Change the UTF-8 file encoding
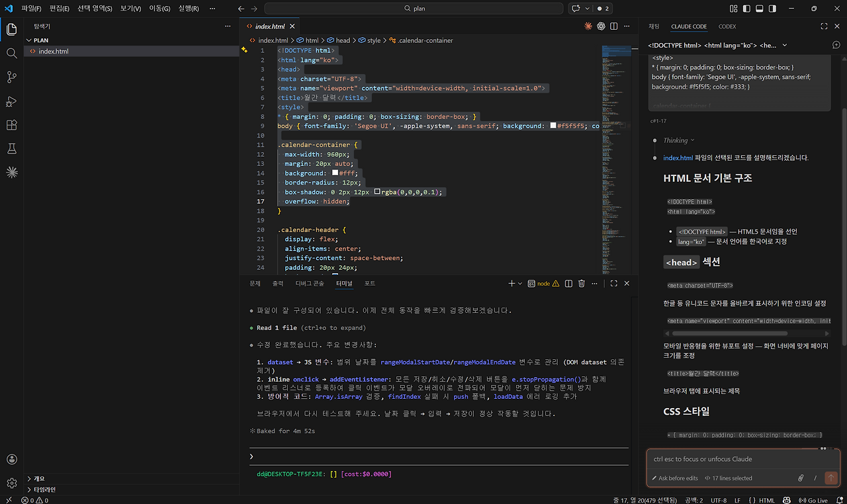Screen dimensions: 847x504 [718, 501]
